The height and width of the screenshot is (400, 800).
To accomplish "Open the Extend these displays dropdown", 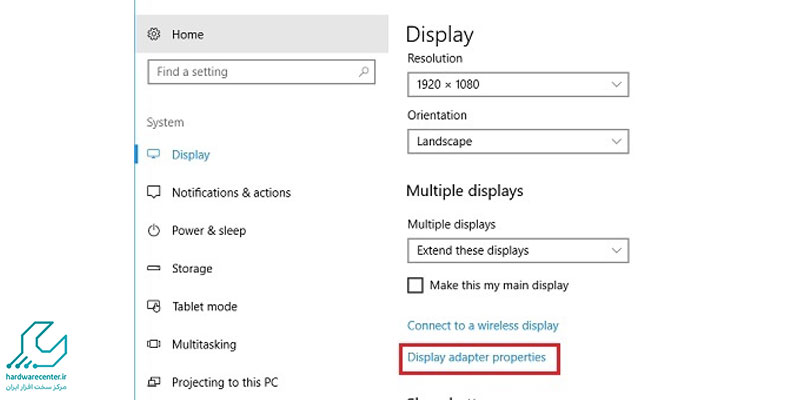I will (x=518, y=251).
